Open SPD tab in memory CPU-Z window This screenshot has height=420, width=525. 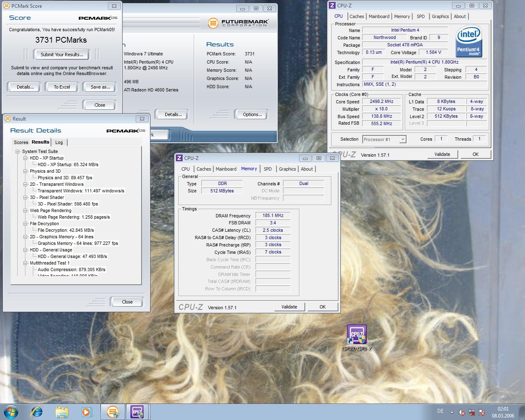[268, 169]
